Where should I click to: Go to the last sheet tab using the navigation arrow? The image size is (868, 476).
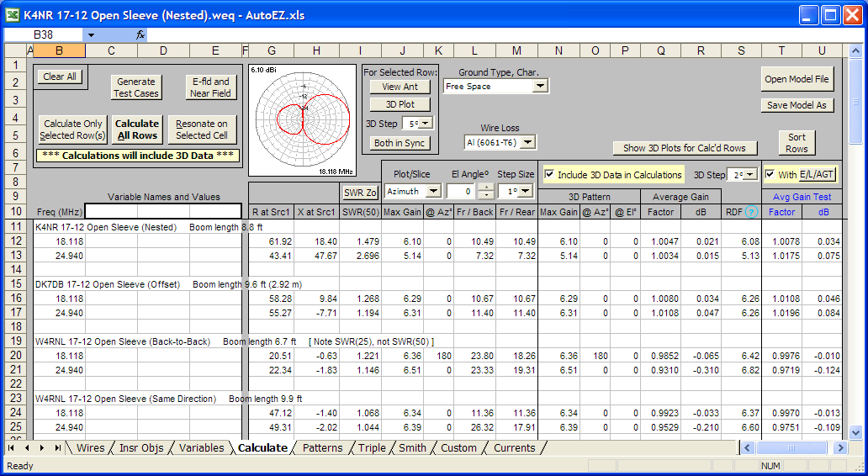click(57, 448)
